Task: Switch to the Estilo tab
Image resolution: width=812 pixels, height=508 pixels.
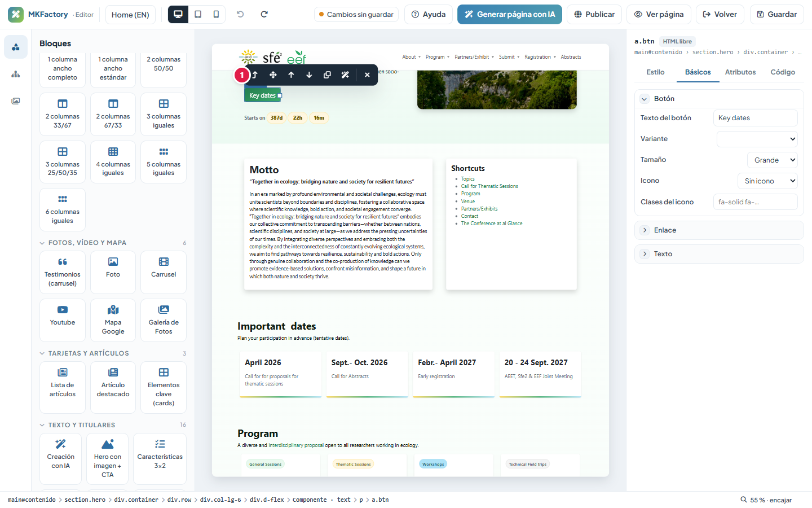Action: [655, 72]
